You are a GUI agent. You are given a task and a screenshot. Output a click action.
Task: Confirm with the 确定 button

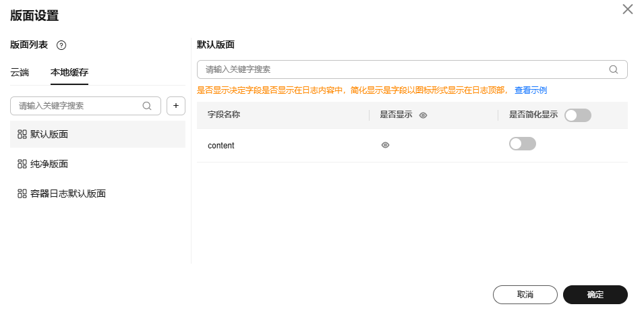point(595,295)
